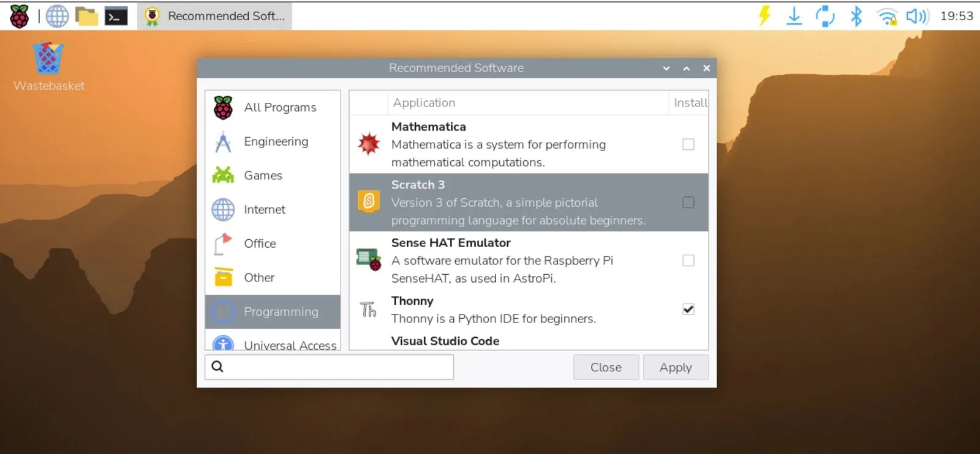Select the Engineering category
Image resolution: width=980 pixels, height=454 pixels.
click(x=273, y=141)
